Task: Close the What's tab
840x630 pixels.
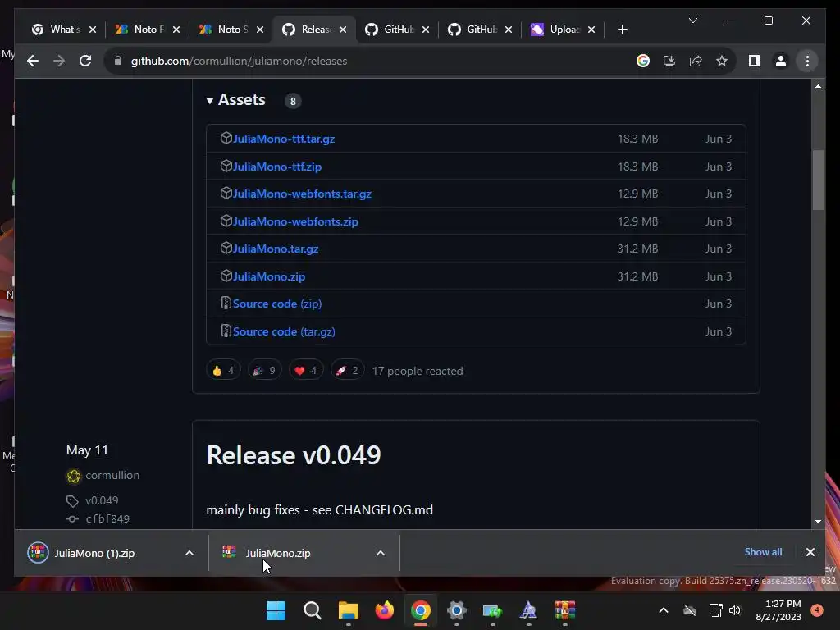Action: coord(93,30)
